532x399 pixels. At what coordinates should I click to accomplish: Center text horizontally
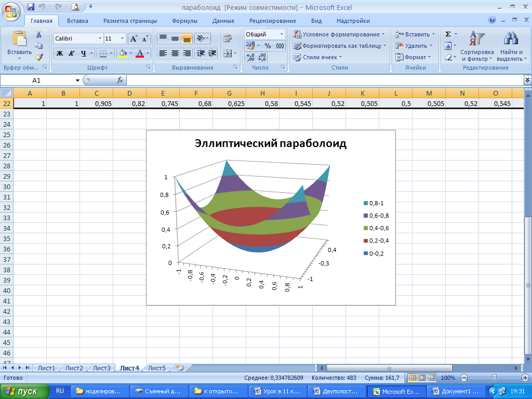click(x=175, y=54)
